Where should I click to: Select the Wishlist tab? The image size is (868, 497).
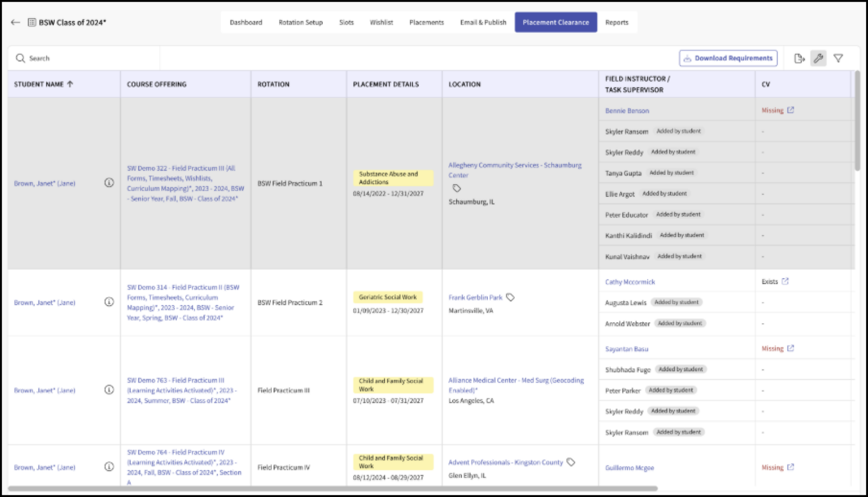(381, 22)
